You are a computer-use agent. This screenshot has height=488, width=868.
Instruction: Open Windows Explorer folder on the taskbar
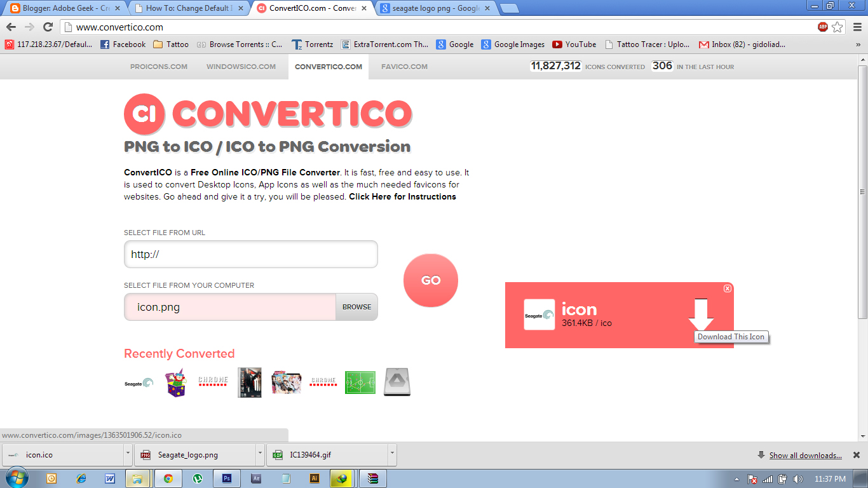tap(138, 478)
